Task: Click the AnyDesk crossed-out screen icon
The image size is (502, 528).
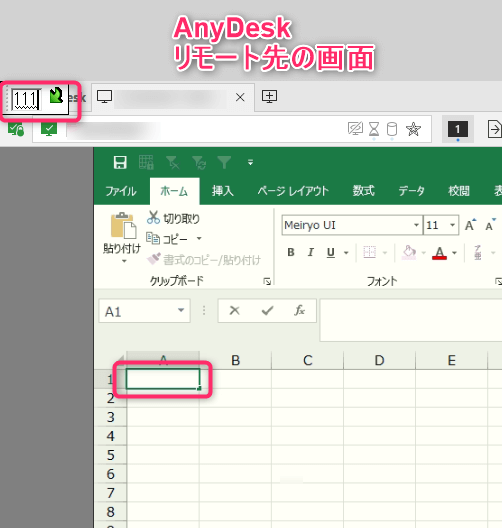Action: coord(356,129)
